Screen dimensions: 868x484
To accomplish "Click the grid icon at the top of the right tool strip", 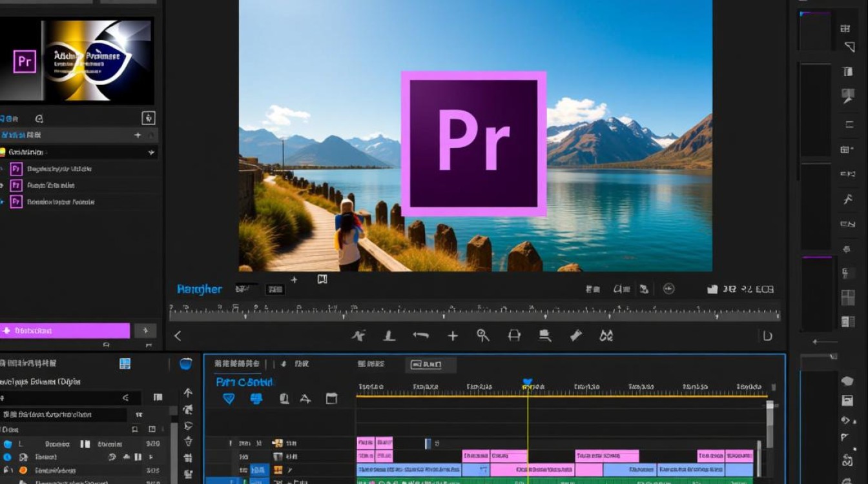I will coord(845,28).
